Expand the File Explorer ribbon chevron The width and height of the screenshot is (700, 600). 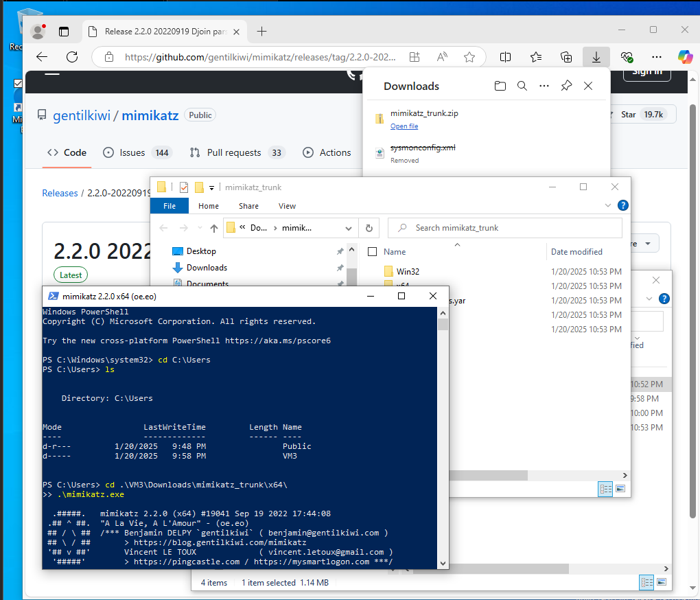(x=608, y=205)
